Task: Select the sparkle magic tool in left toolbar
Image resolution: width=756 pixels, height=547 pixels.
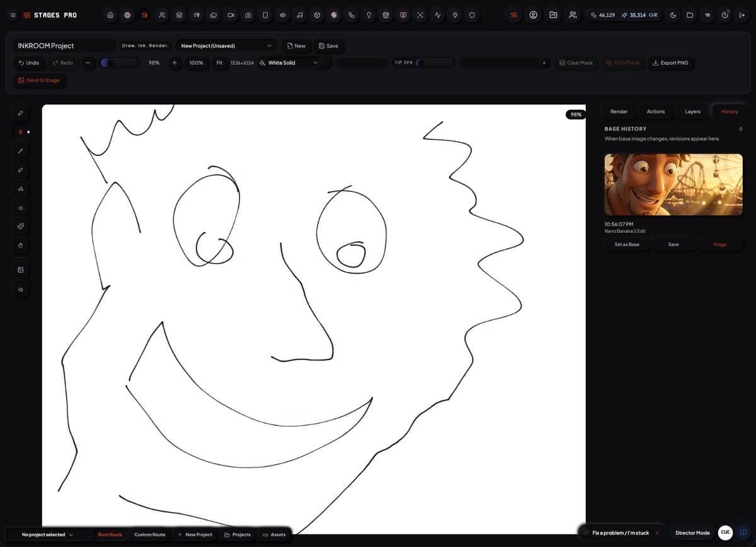Action: 20,226
